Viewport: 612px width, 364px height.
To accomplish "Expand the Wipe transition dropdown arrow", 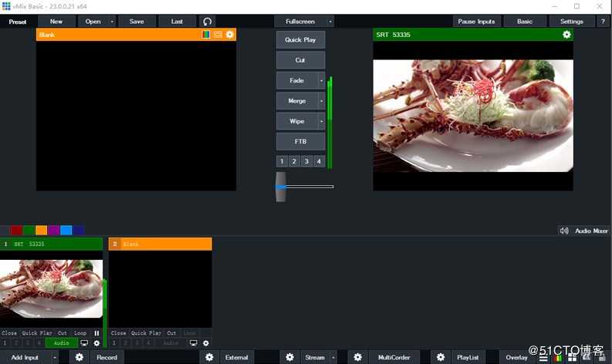I will point(321,121).
